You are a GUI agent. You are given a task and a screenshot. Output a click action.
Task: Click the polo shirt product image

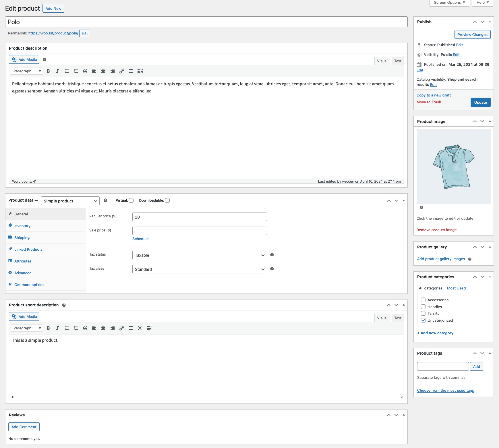coord(454,167)
